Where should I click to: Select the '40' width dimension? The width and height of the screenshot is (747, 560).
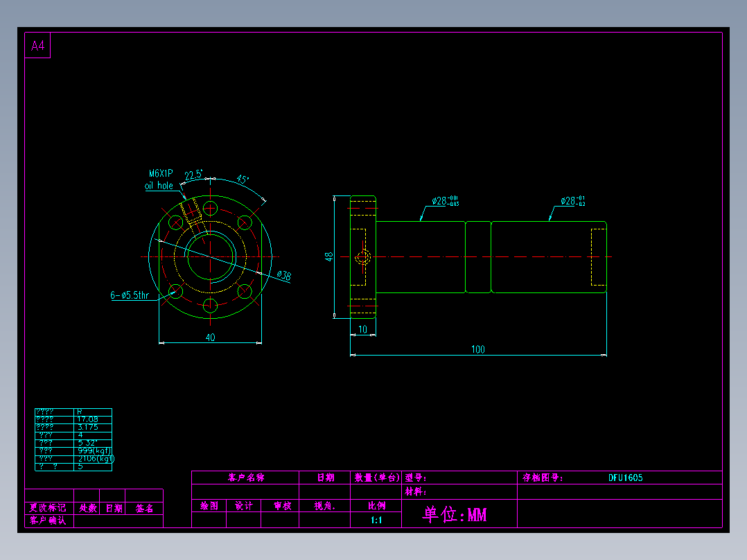point(210,337)
